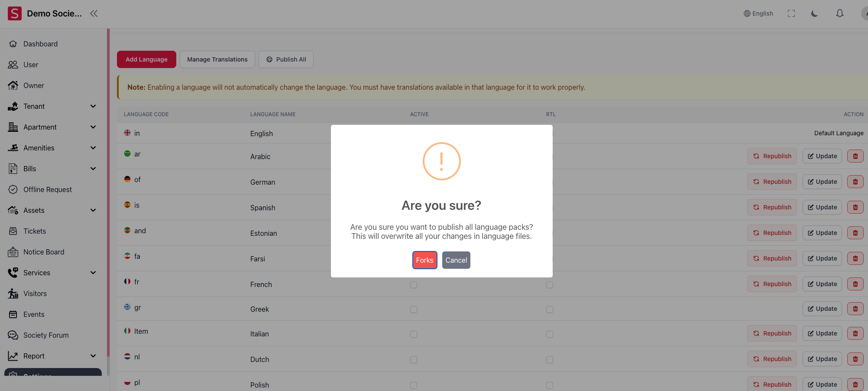The height and width of the screenshot is (391, 868).
Task: Collapse the sidebar with double chevron icon
Action: [94, 13]
